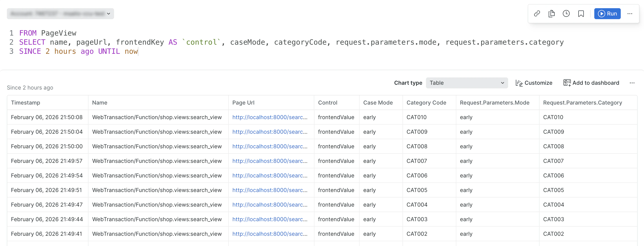This screenshot has width=644, height=246.
Task: Click Add to dashboard
Action: [x=591, y=83]
